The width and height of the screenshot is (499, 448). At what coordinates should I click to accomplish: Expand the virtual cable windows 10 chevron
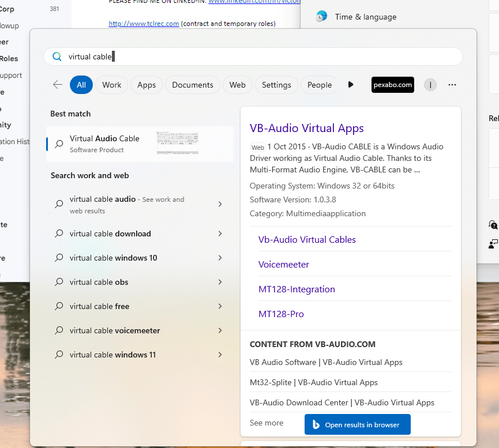220,258
